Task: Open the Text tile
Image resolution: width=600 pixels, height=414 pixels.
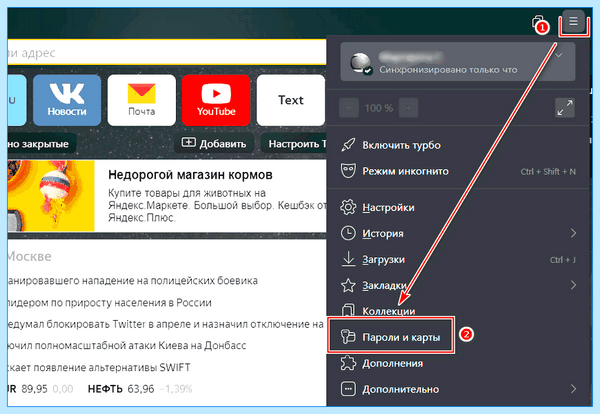Action: 291,100
